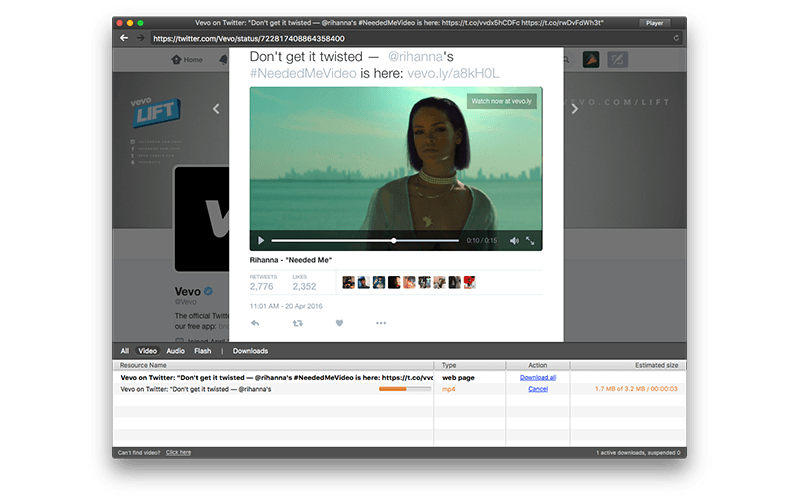This screenshot has width=800, height=500.
Task: Select the mp4 resource row
Action: [399, 389]
